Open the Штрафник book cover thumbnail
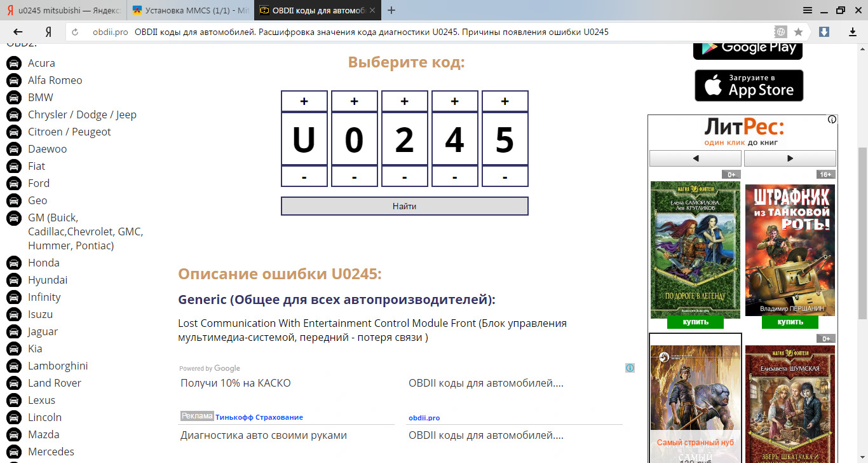This screenshot has width=868, height=463. pos(790,249)
